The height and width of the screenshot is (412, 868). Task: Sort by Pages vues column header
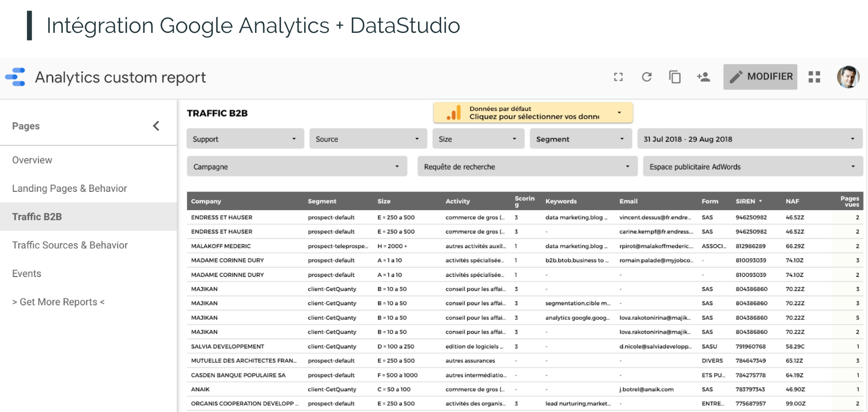[849, 201]
